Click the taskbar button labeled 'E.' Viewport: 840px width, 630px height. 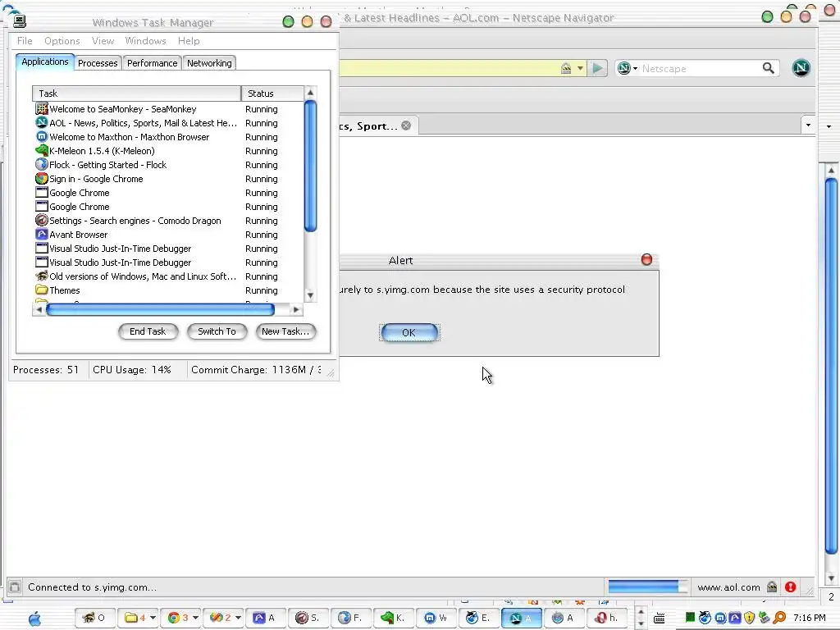[478, 618]
